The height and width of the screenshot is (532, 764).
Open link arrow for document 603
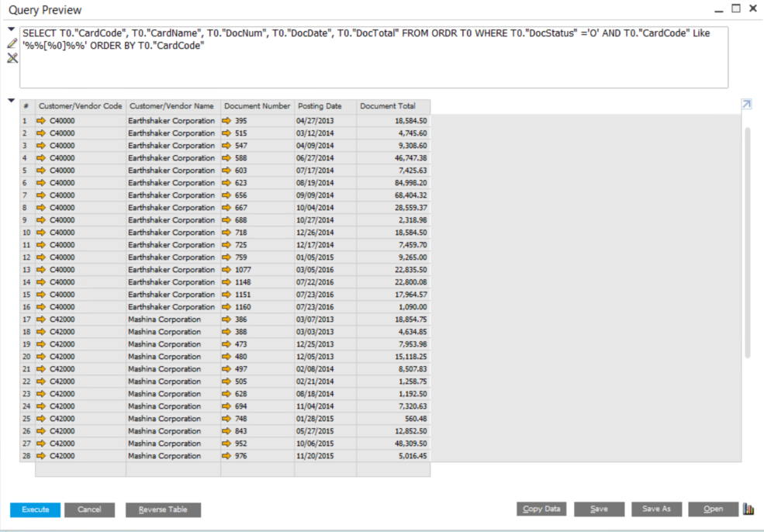(226, 171)
